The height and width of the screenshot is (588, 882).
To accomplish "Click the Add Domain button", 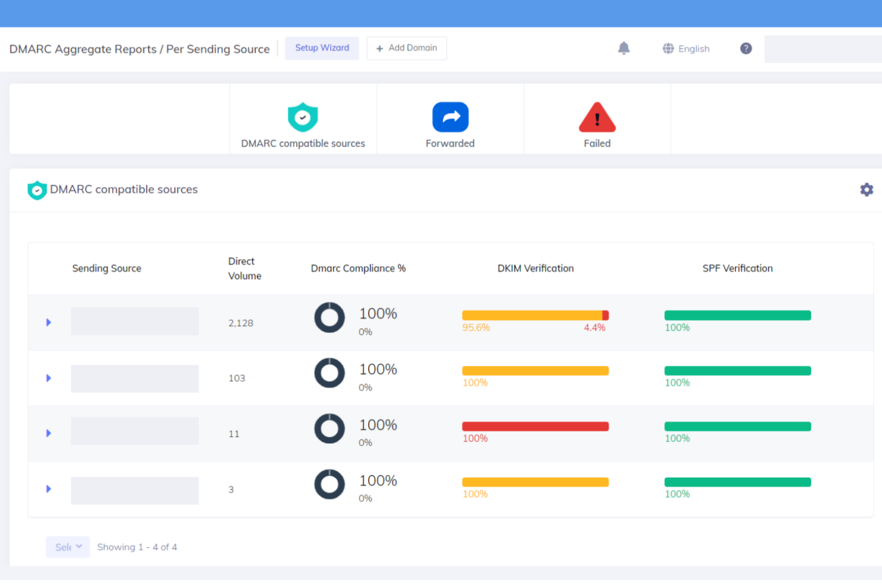I will pyautogui.click(x=406, y=48).
